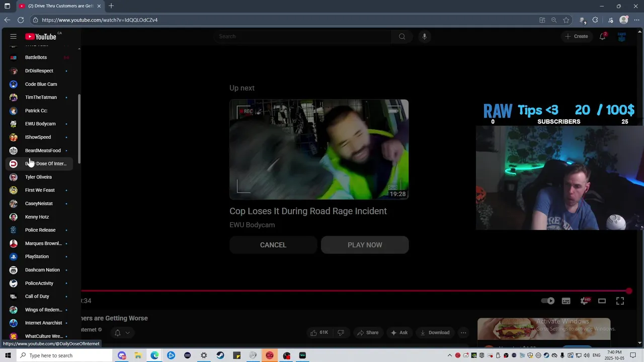Image resolution: width=644 pixels, height=362 pixels.
Task: Open PoliceActivity channel
Action: click(40, 283)
